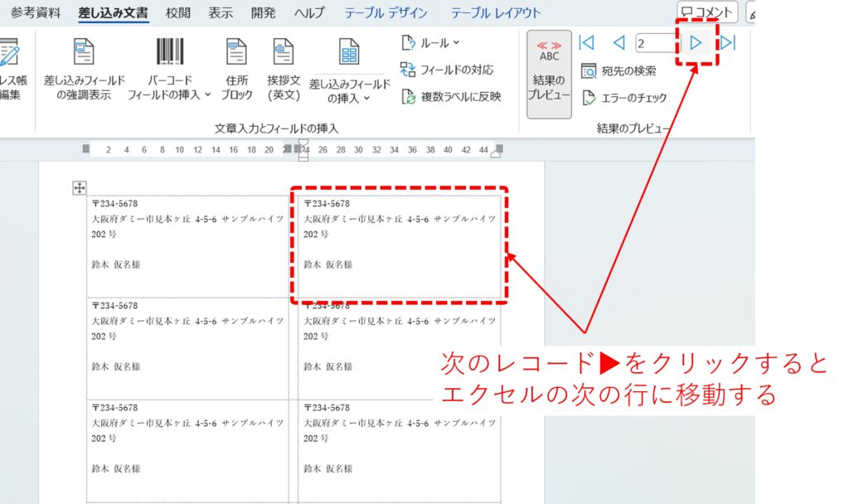Click 差し込みフィールドの強調表示 icon
This screenshot has height=504, width=849.
coord(84,52)
